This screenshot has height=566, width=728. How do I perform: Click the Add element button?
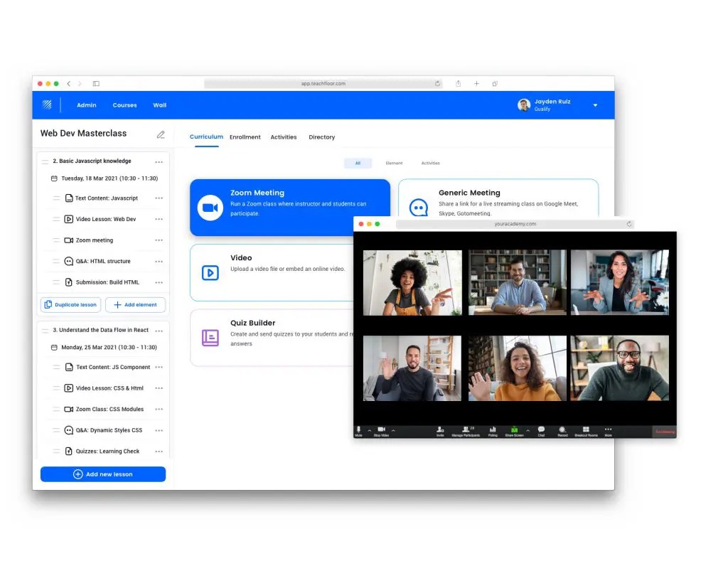(135, 304)
